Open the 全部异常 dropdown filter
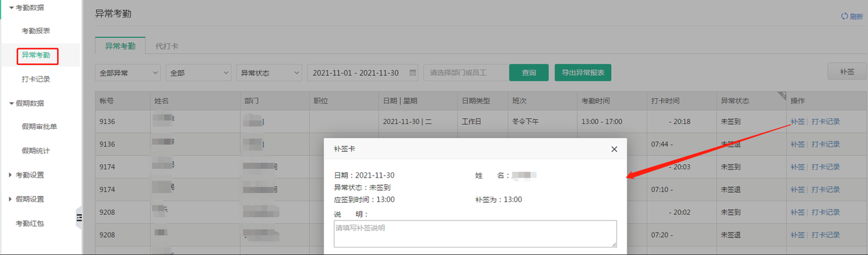Viewport: 868px width, 255px height. coord(128,73)
